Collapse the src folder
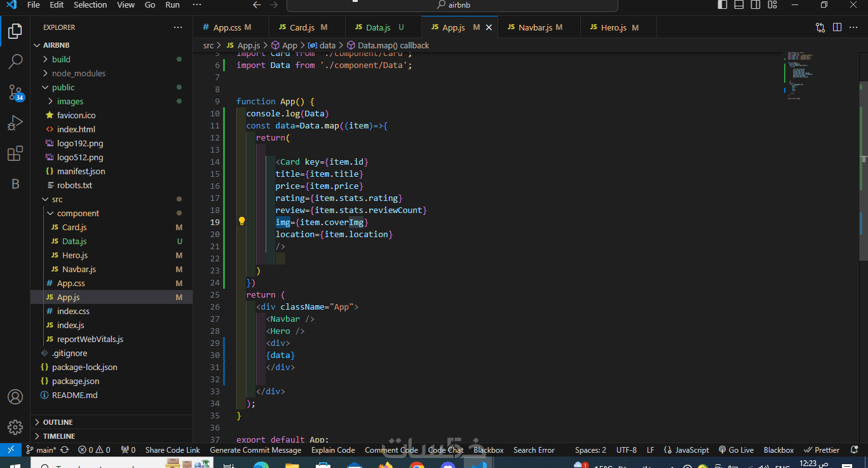Screen dimensions: 868x468 (x=111, y=199)
